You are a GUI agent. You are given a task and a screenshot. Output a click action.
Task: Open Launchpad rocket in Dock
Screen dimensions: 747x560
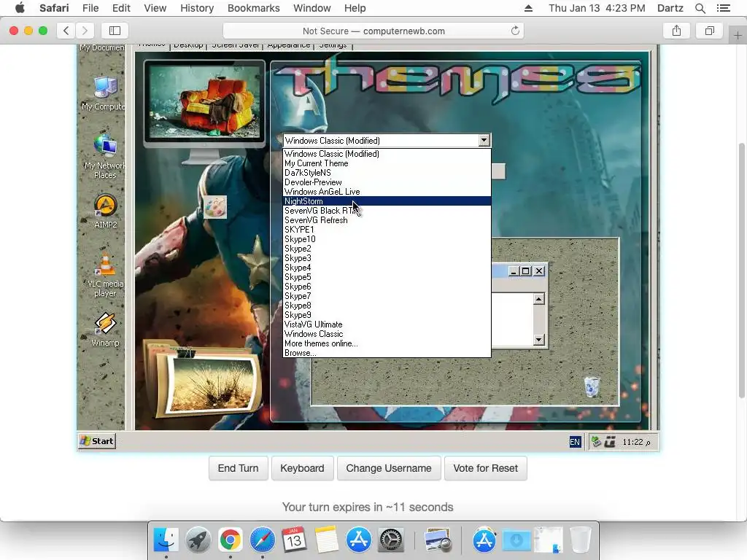(198, 540)
